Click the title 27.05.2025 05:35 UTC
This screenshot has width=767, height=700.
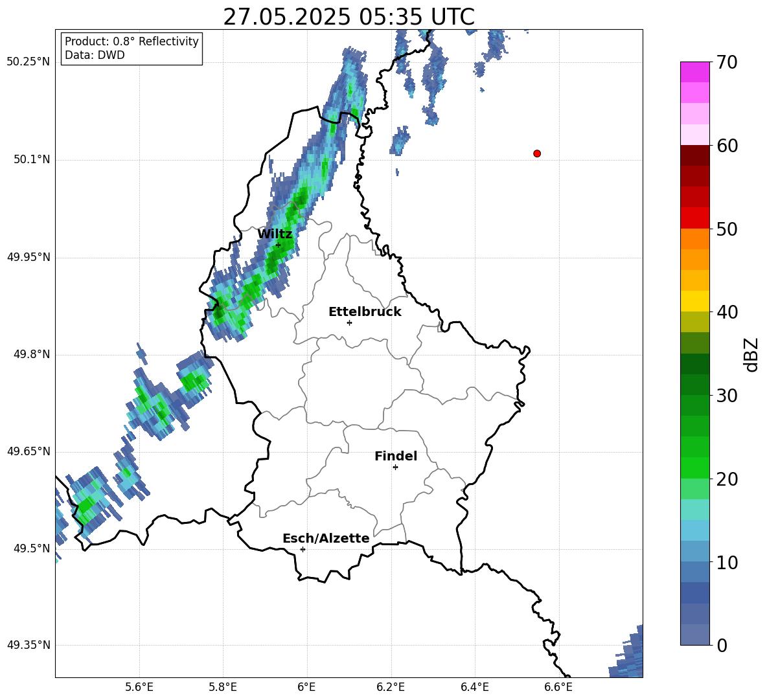pos(349,17)
